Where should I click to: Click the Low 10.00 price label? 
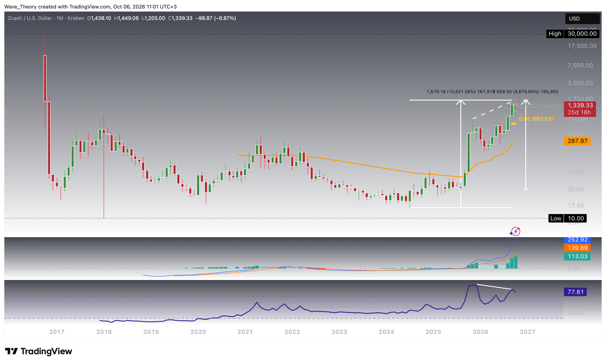tap(567, 218)
